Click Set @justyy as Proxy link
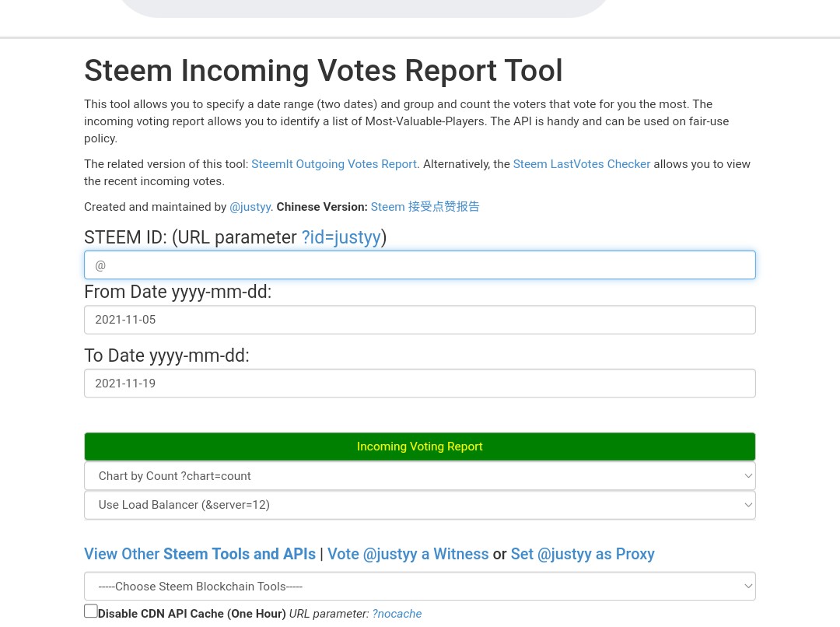The width and height of the screenshot is (840, 627). [582, 554]
